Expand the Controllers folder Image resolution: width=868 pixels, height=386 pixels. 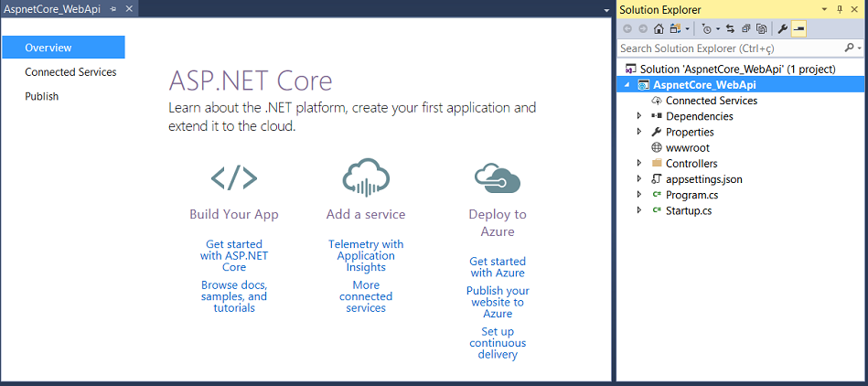tap(640, 164)
